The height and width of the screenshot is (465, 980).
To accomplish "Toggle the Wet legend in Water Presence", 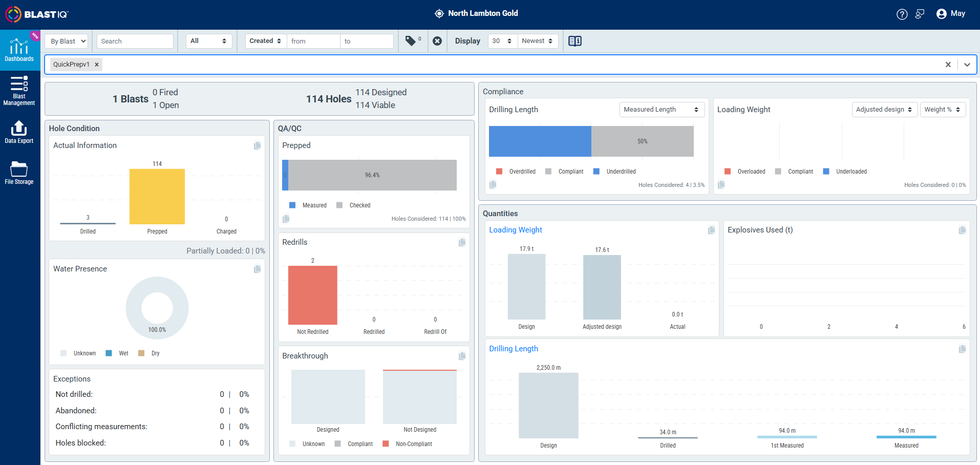I will [117, 353].
